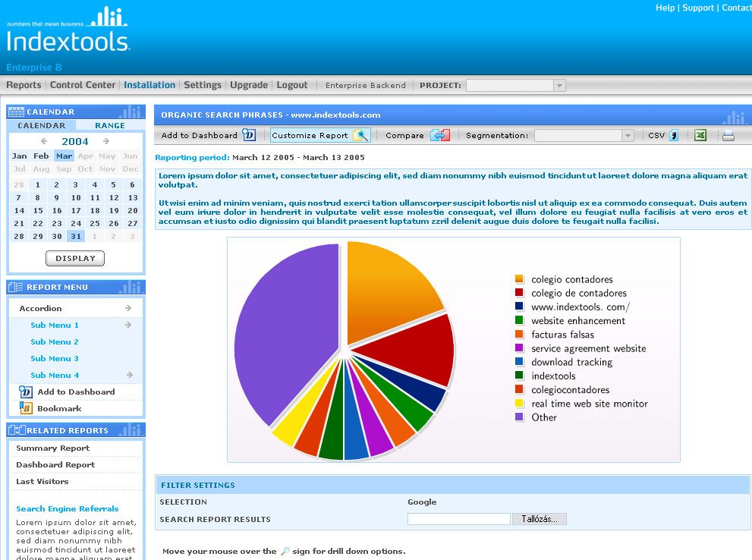Click the Related Reports header icon
752x560 pixels.
coord(17,430)
